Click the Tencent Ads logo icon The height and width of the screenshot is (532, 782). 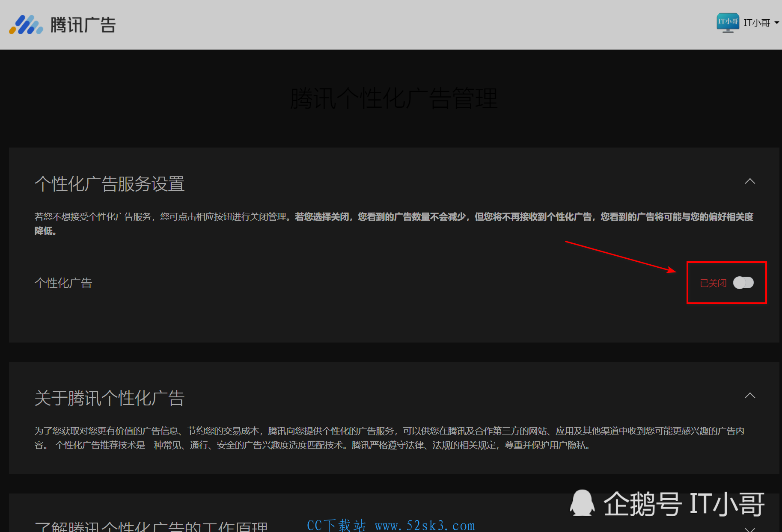click(x=26, y=24)
